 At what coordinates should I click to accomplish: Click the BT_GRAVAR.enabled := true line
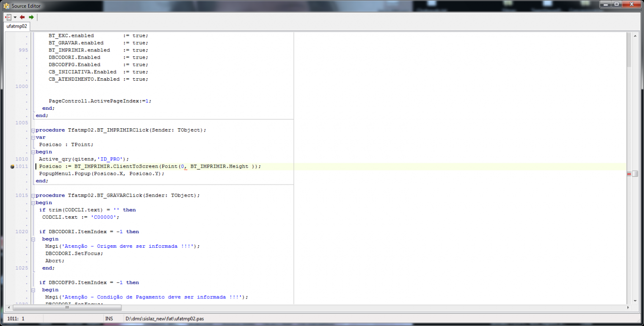point(98,43)
